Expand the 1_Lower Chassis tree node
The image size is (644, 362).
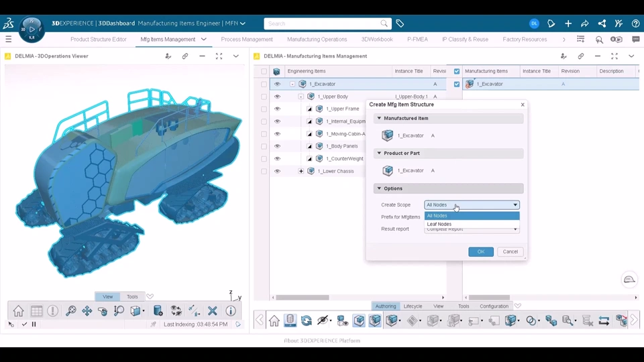301,171
